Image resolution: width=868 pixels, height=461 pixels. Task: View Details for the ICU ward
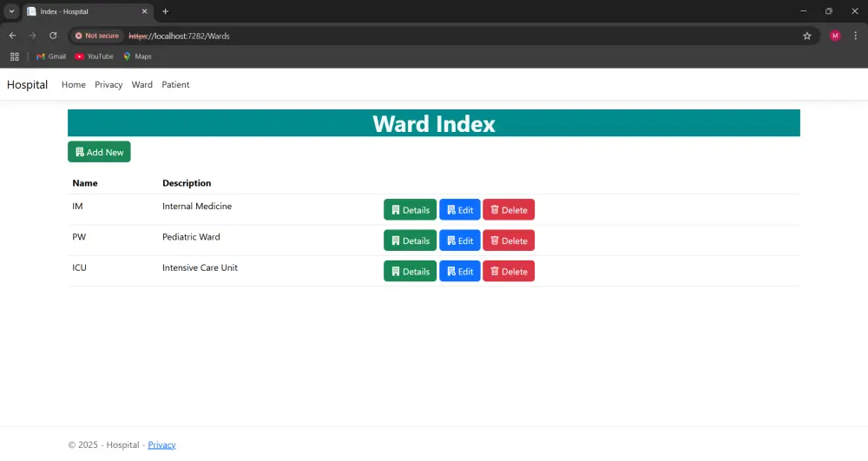click(411, 271)
